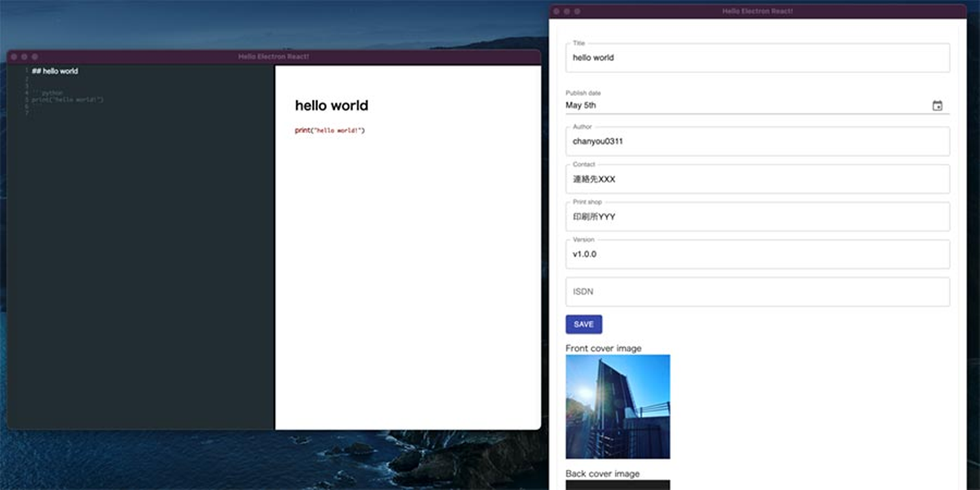Edit the Print shop field with 印刷所YYY
The height and width of the screenshot is (490, 980).
tap(757, 216)
